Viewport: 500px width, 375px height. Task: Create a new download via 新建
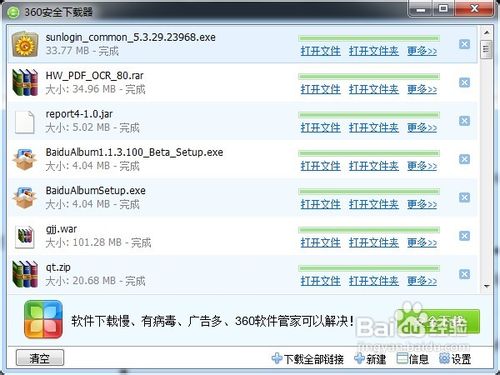[370, 359]
